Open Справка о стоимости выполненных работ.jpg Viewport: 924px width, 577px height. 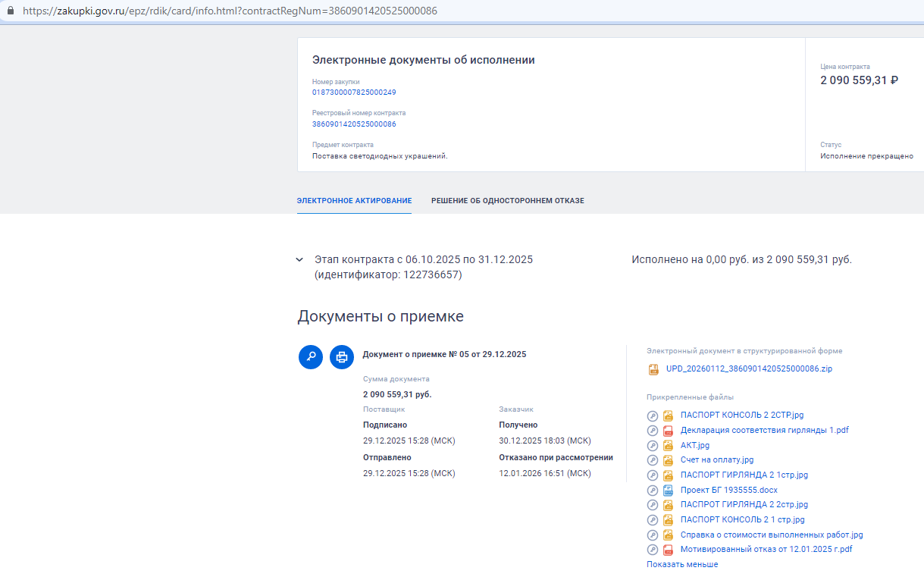point(772,535)
